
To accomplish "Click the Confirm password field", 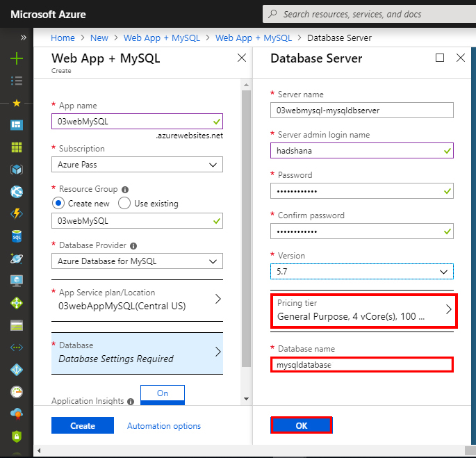I will click(362, 231).
